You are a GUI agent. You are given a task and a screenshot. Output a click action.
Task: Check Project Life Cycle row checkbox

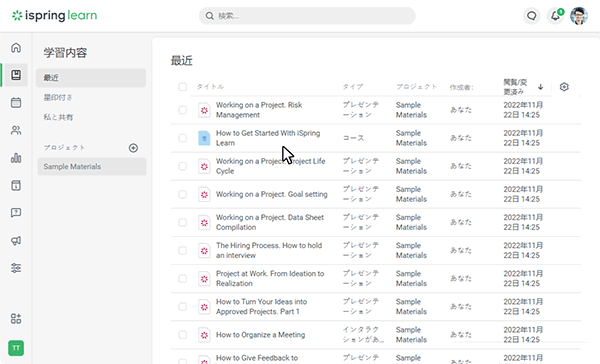tap(183, 166)
